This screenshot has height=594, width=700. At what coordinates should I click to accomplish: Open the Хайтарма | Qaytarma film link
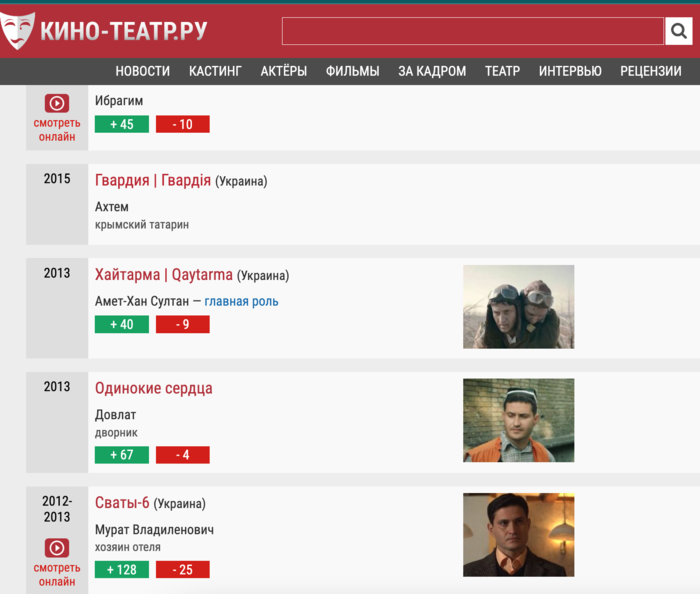point(163,275)
